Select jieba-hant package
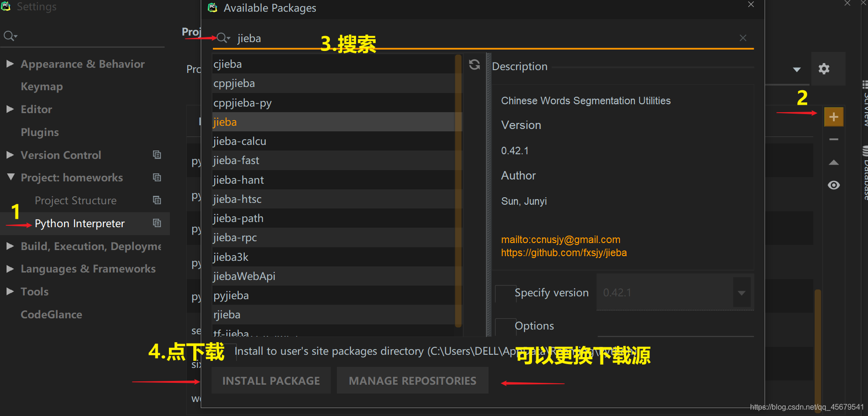868x416 pixels. pos(334,180)
